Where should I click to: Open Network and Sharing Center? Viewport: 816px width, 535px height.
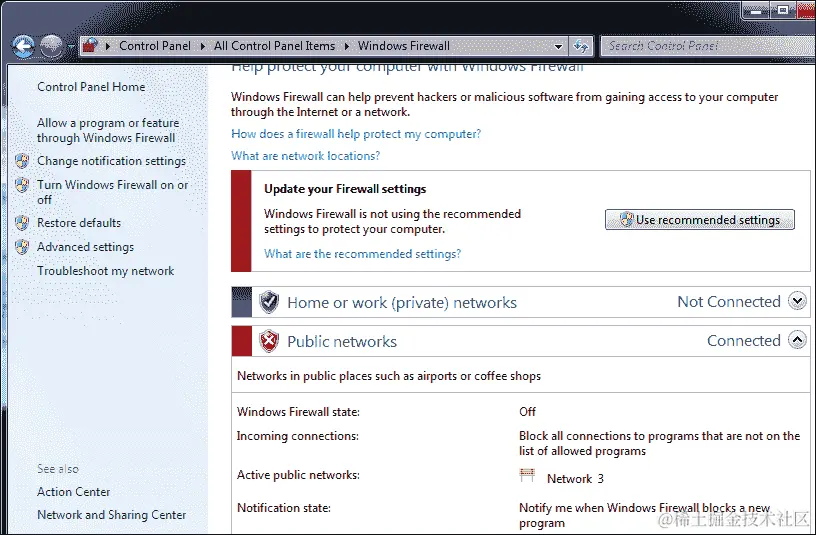[111, 515]
